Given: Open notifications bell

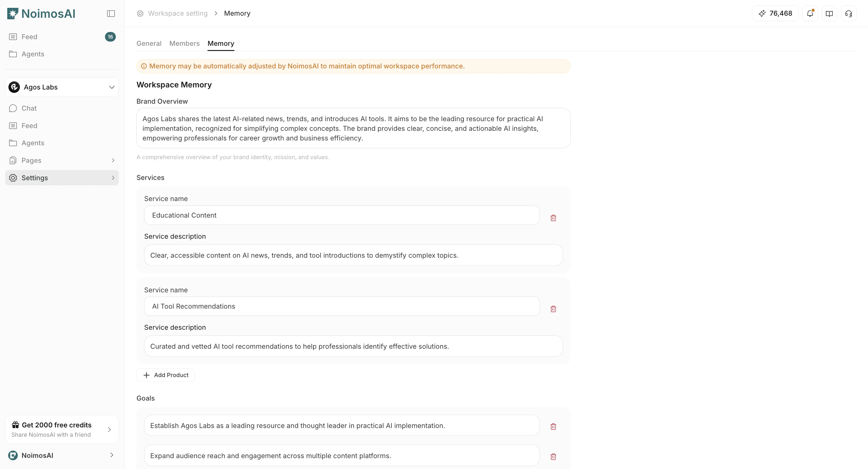Looking at the screenshot, I should click(x=810, y=14).
